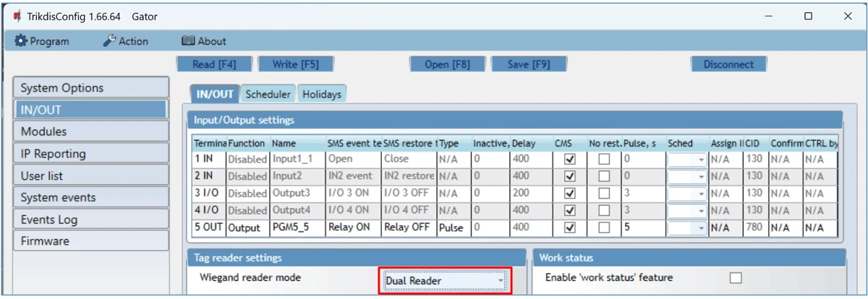Switch to the Scheduler tab
The height and width of the screenshot is (299, 868).
pyautogui.click(x=268, y=94)
